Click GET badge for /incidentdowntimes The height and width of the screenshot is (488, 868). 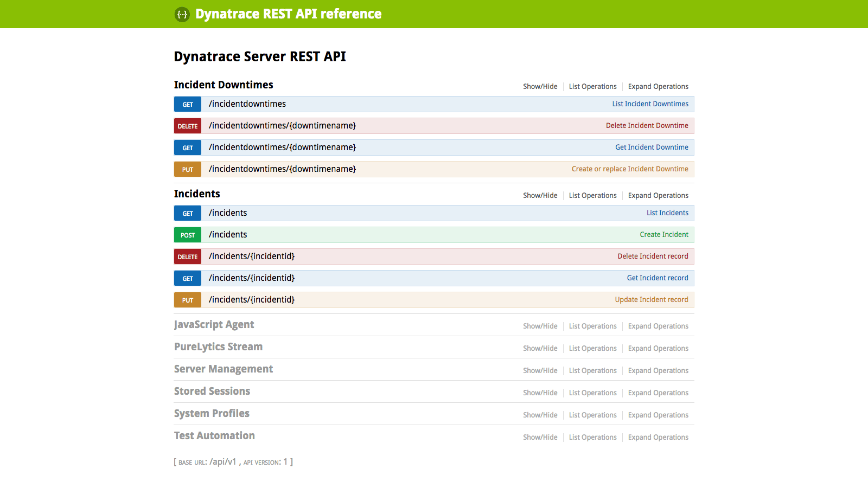coord(188,104)
